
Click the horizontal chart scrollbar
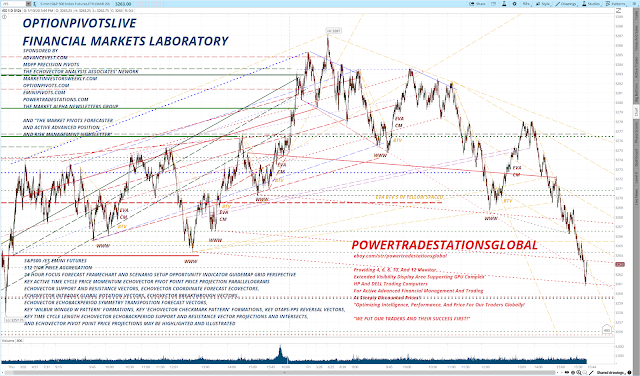tap(277, 373)
